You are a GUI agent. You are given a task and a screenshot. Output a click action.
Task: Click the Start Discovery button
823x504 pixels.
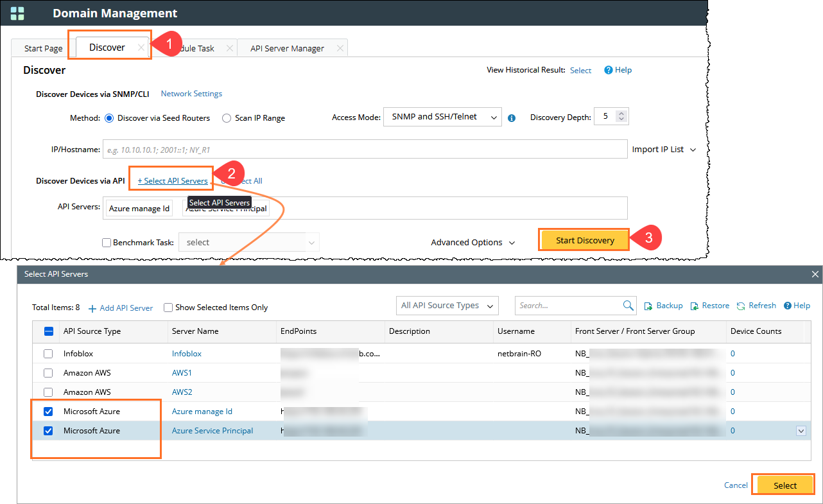[585, 240]
